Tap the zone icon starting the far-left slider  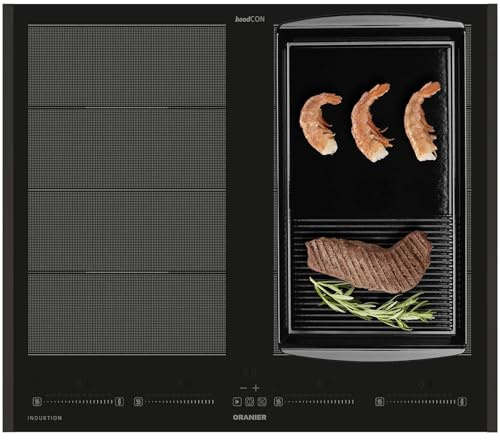coord(37,402)
